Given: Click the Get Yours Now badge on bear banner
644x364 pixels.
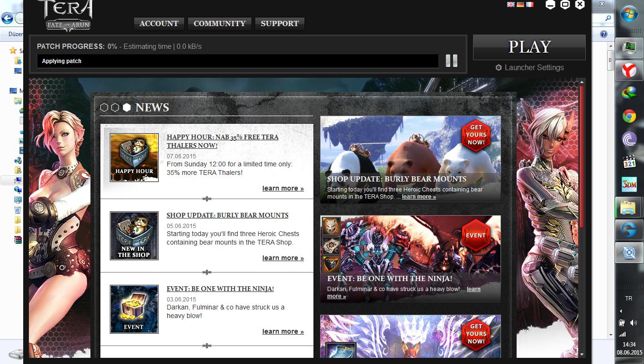Looking at the screenshot, I should [x=476, y=135].
